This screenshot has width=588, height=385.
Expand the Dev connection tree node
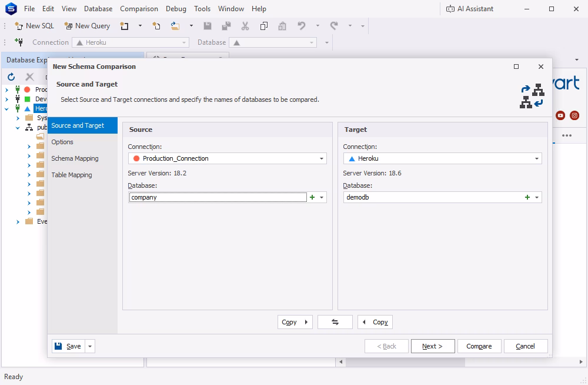click(6, 99)
